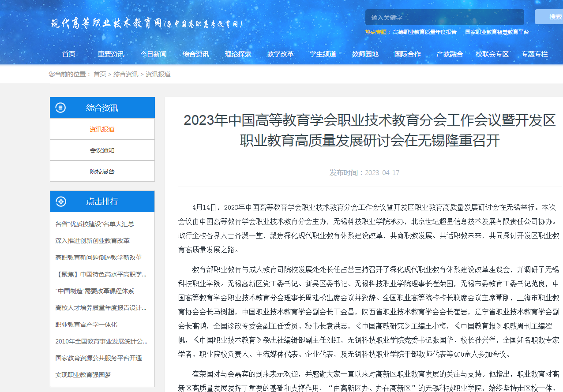The height and width of the screenshot is (392, 563).
Task: Open the 首页 navigation menu item
Action: (69, 54)
